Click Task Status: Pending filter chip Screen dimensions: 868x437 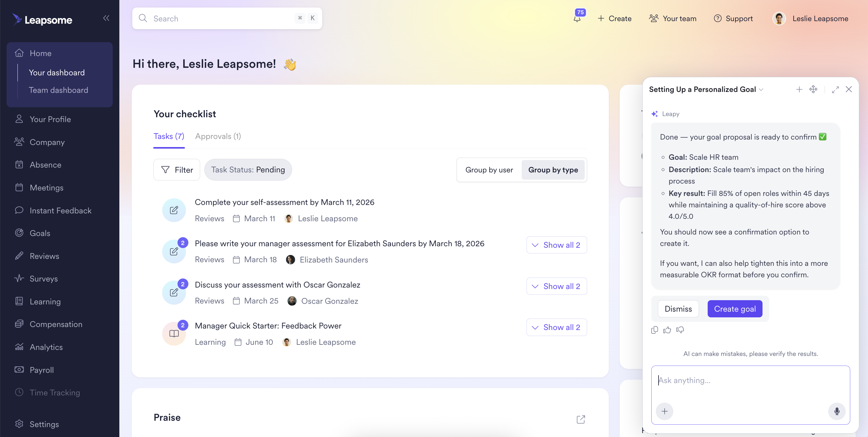click(248, 170)
